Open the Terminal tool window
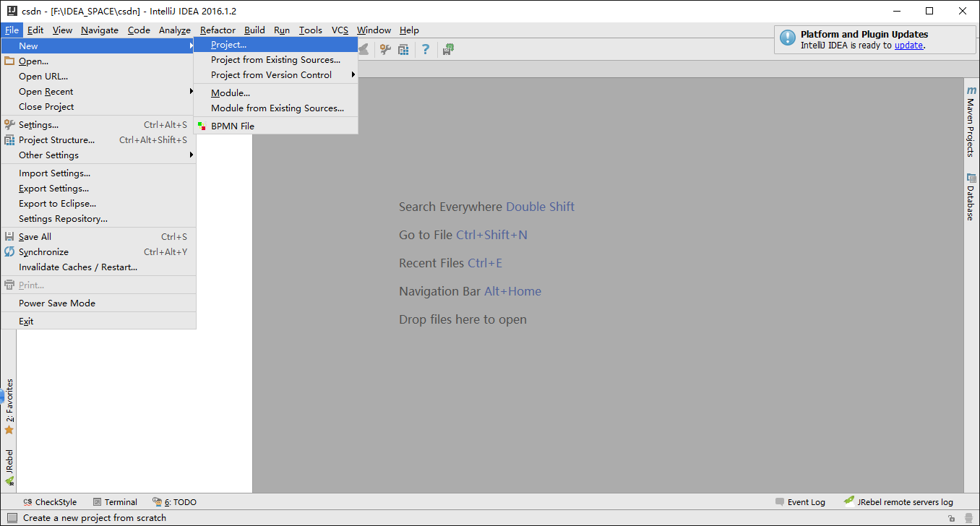This screenshot has width=980, height=526. [115, 502]
